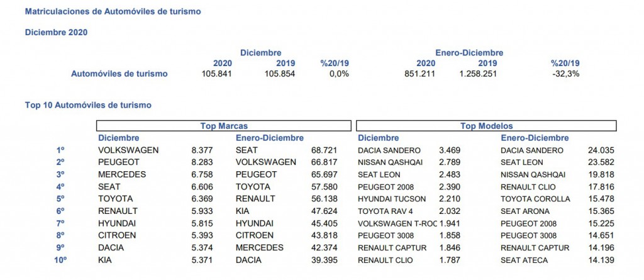Click the 851.211 year-to-date figure
Image resolution: width=644 pixels, height=280 pixels.
[417, 74]
